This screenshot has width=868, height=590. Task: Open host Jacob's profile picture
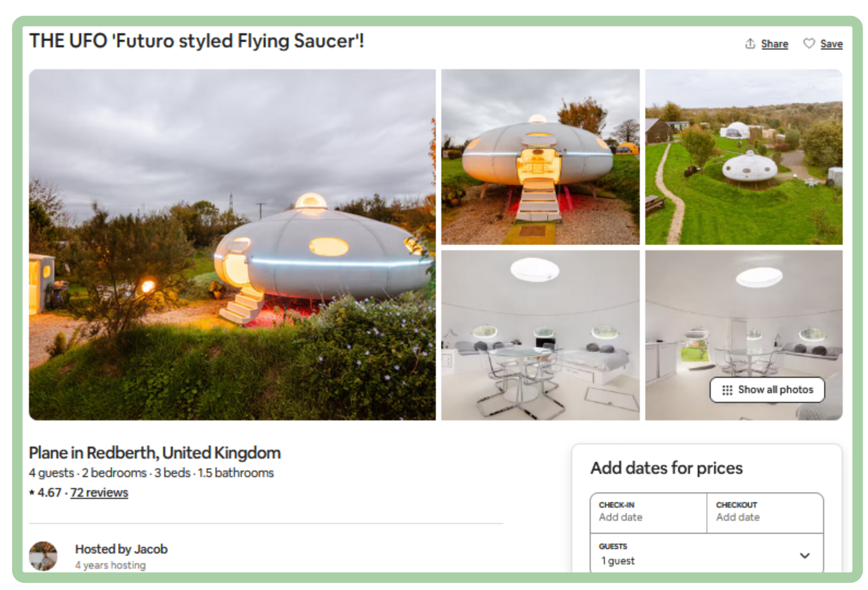[x=43, y=556]
